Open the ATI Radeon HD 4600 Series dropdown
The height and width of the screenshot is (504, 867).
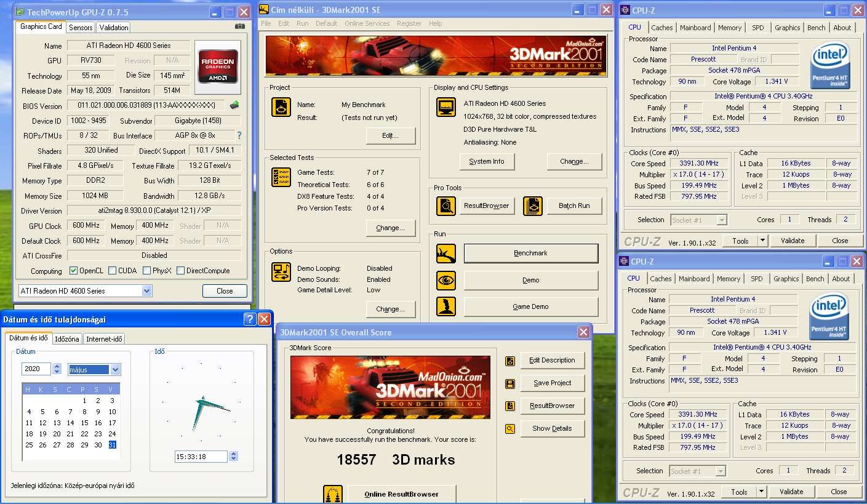click(146, 290)
